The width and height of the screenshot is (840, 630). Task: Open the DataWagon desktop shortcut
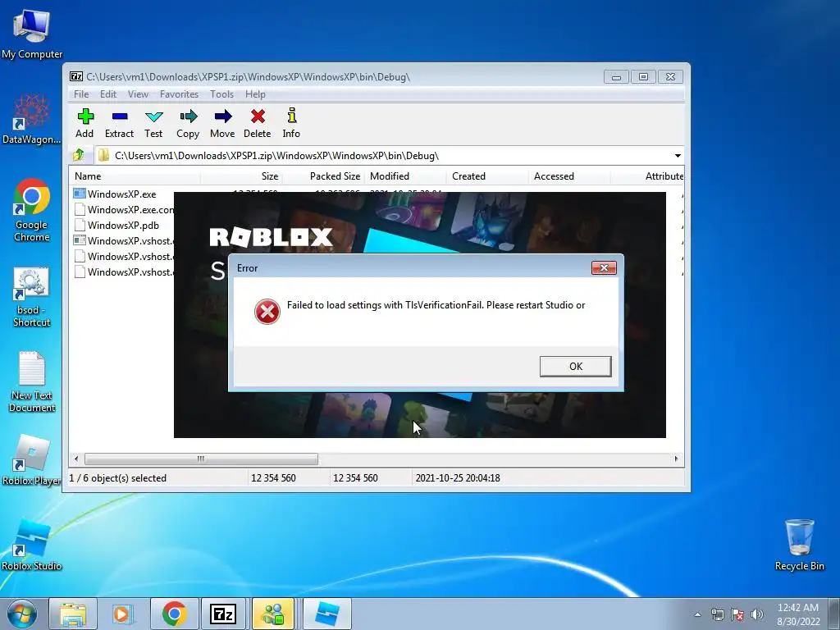pyautogui.click(x=32, y=119)
